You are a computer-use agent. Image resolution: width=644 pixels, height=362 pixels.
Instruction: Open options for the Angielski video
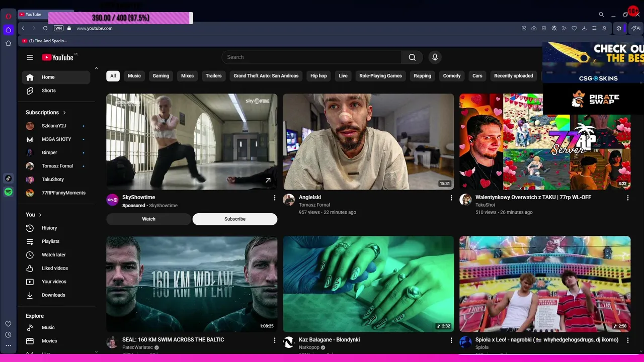[x=451, y=198]
